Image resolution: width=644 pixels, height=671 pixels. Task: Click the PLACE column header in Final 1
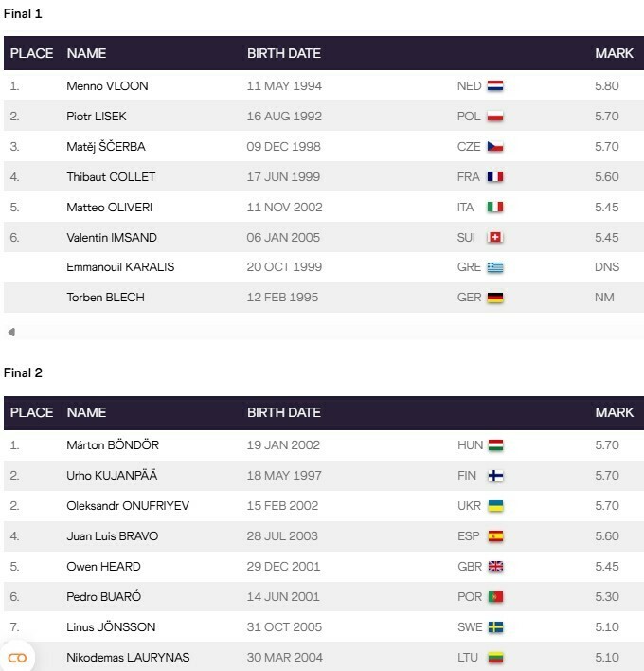click(x=31, y=54)
